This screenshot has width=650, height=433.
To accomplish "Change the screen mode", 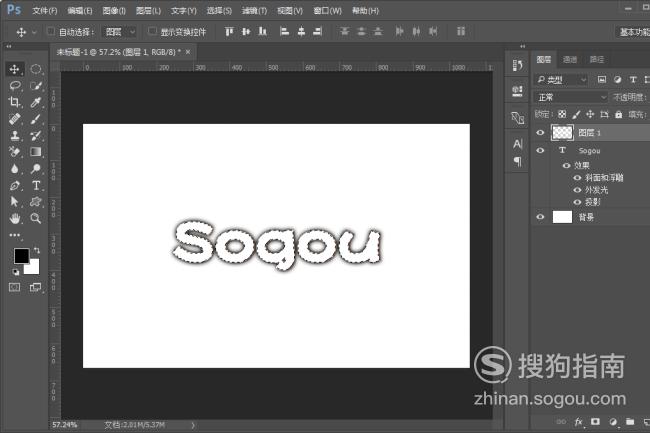I will pos(36,287).
